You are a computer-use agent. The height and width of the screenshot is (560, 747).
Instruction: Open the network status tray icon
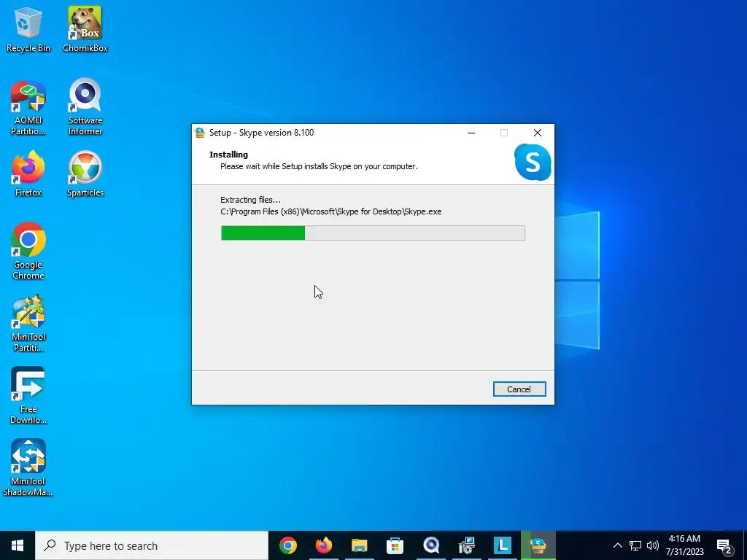click(635, 545)
